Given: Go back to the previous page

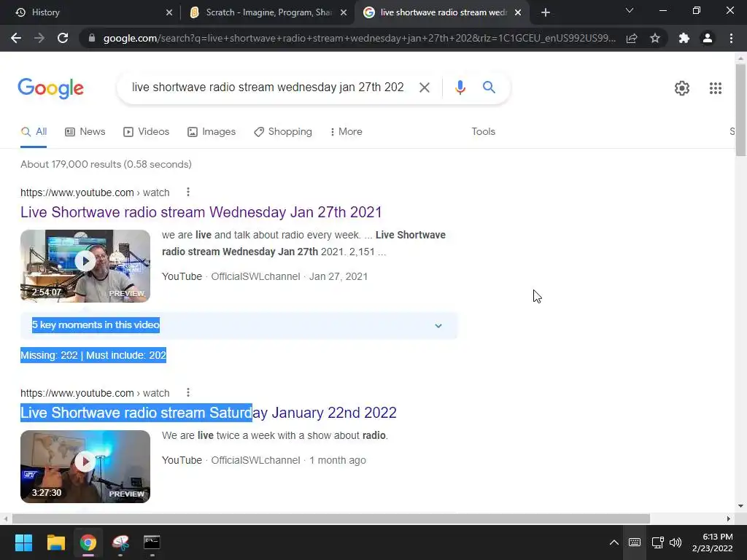Looking at the screenshot, I should [16, 38].
